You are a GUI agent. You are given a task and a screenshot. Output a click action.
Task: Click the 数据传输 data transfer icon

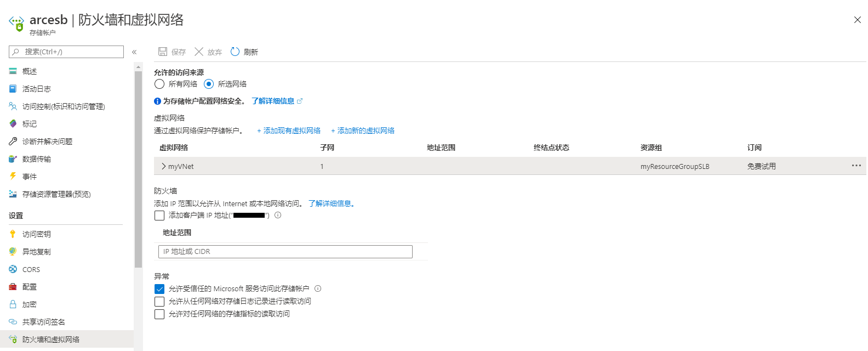point(13,159)
